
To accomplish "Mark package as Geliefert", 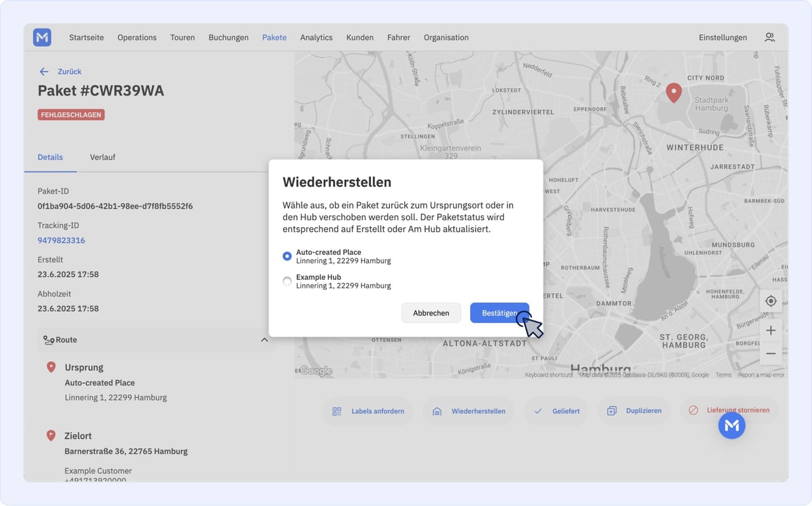I will (x=556, y=411).
